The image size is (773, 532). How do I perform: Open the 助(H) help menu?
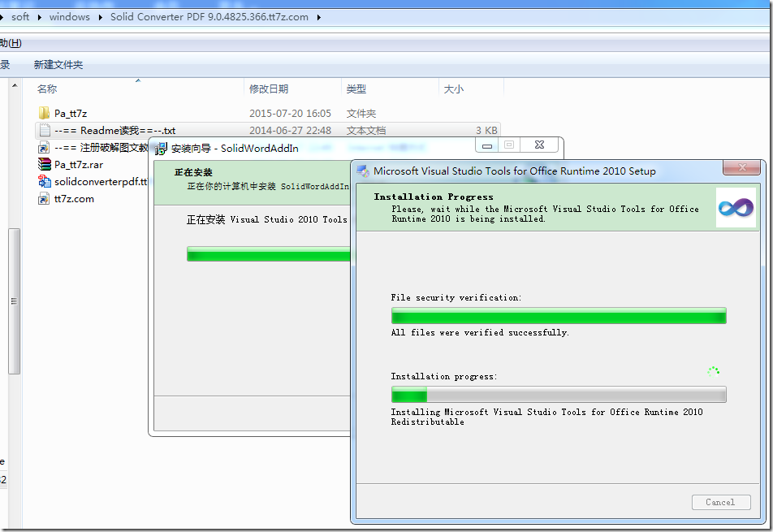coord(11,43)
